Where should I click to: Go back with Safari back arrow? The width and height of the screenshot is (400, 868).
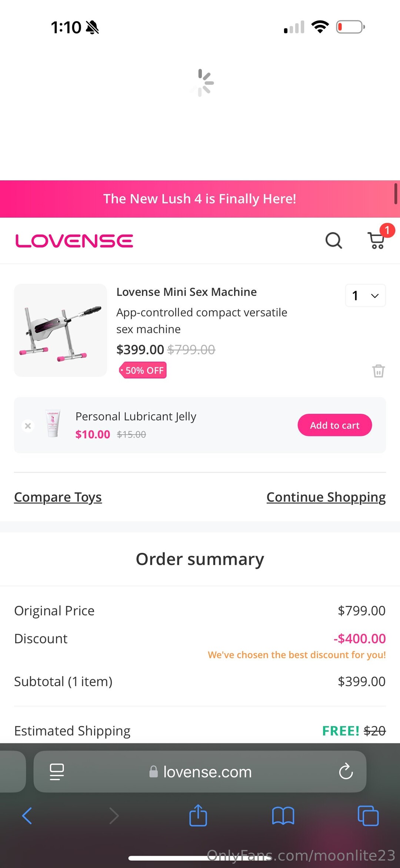point(27,816)
